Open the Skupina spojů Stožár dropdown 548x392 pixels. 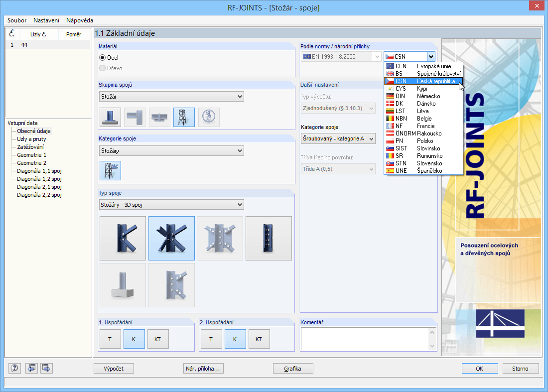click(171, 97)
